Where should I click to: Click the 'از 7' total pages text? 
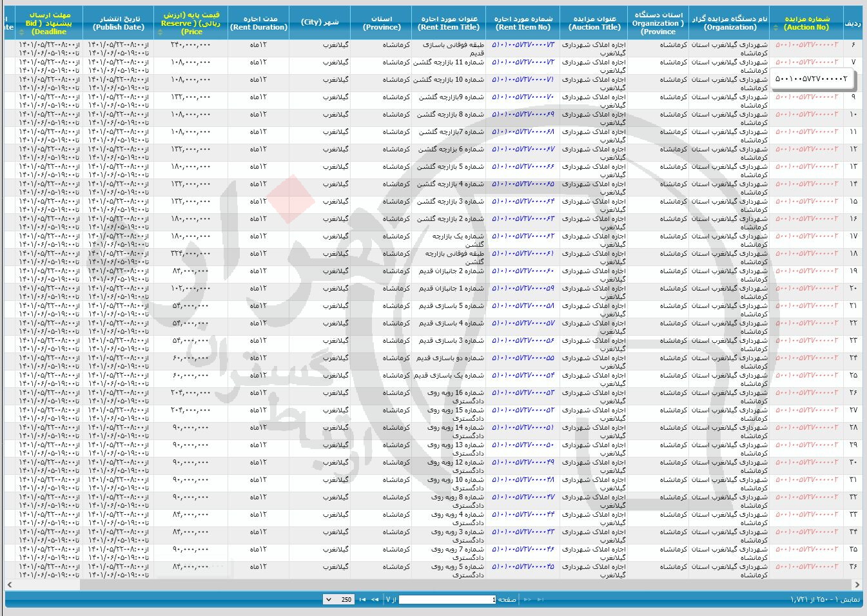coord(391,599)
